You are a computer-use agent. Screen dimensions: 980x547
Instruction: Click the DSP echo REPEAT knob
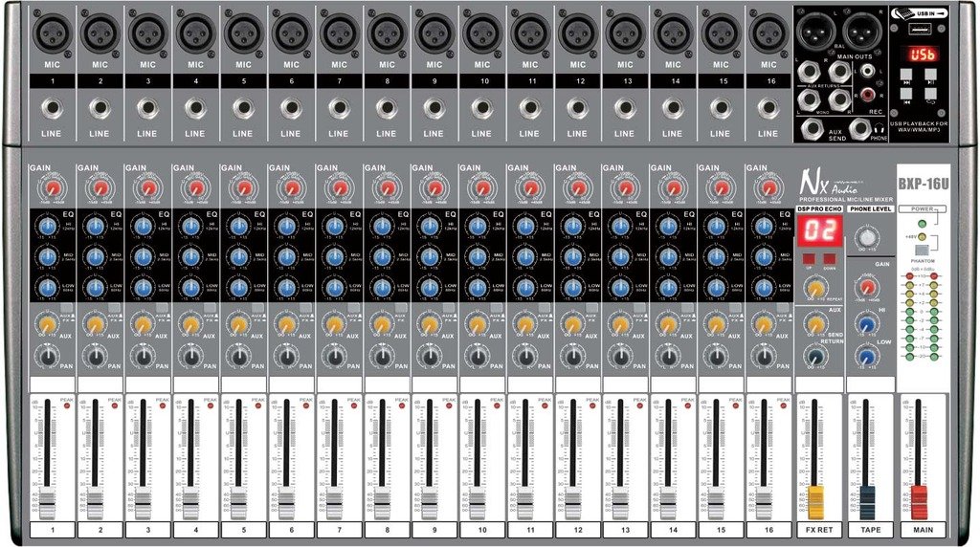pyautogui.click(x=814, y=288)
